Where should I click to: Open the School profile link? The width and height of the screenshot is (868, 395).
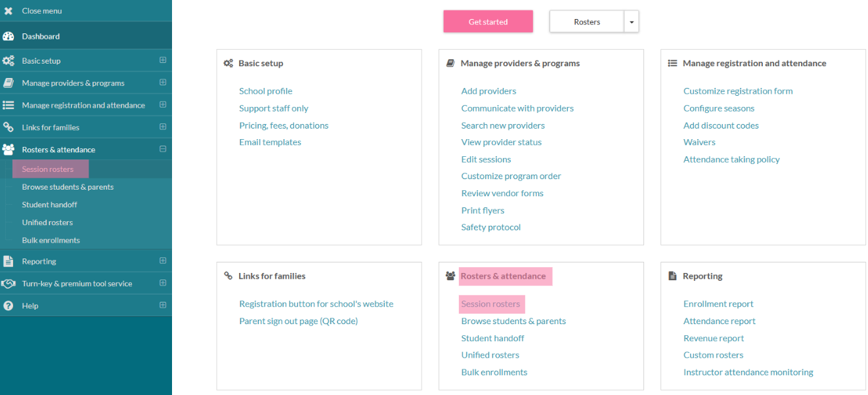pos(265,91)
